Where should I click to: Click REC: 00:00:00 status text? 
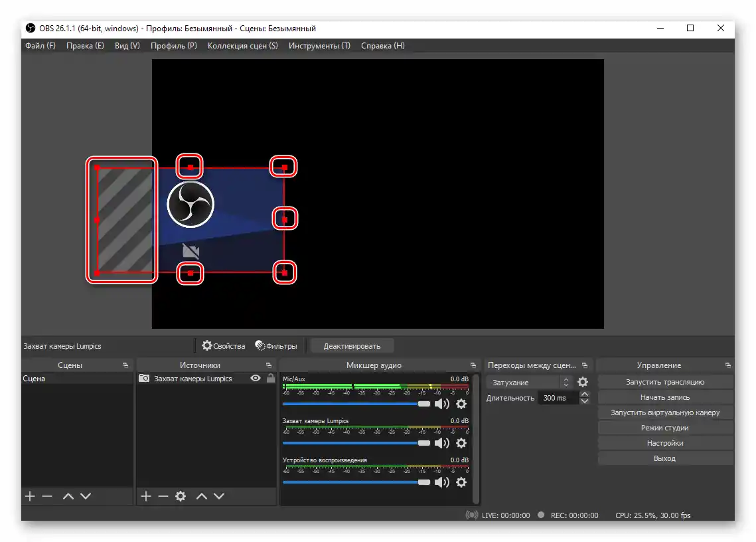[574, 515]
